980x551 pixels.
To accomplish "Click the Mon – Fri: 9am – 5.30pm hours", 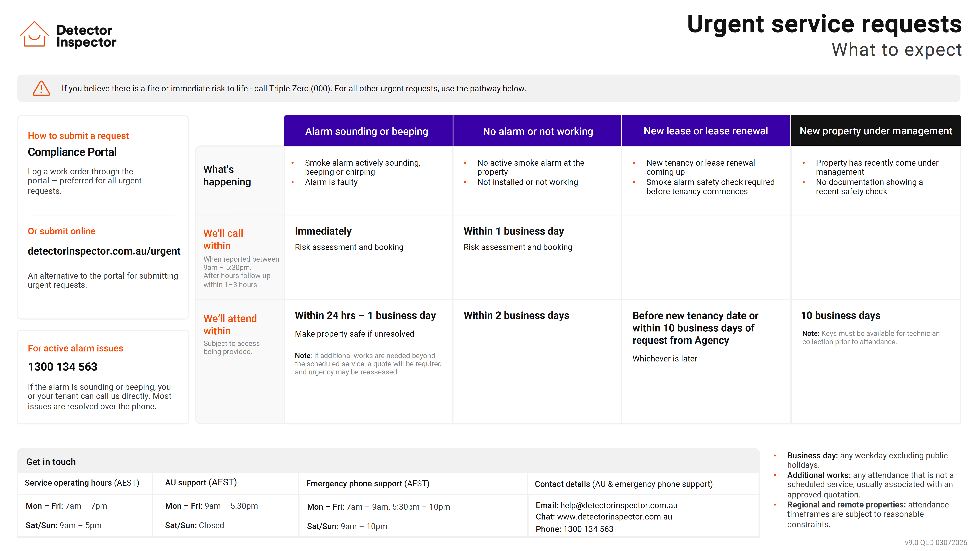I will [x=211, y=506].
